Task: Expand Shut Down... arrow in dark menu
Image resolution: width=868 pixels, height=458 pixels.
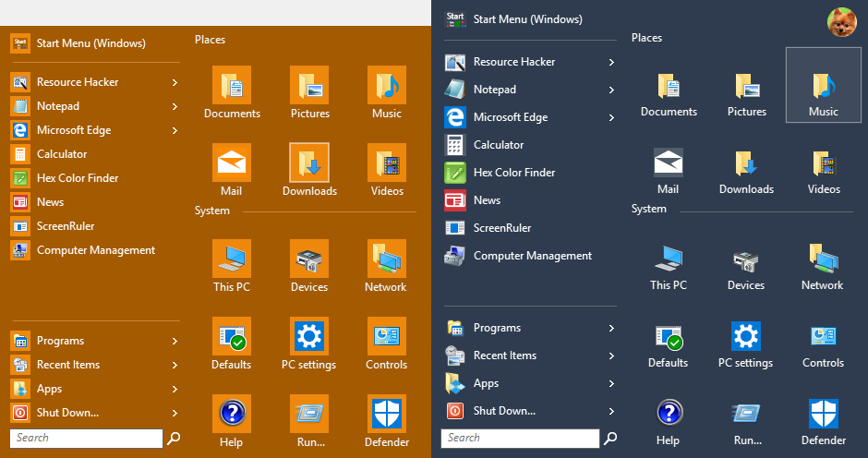Action: tap(611, 412)
